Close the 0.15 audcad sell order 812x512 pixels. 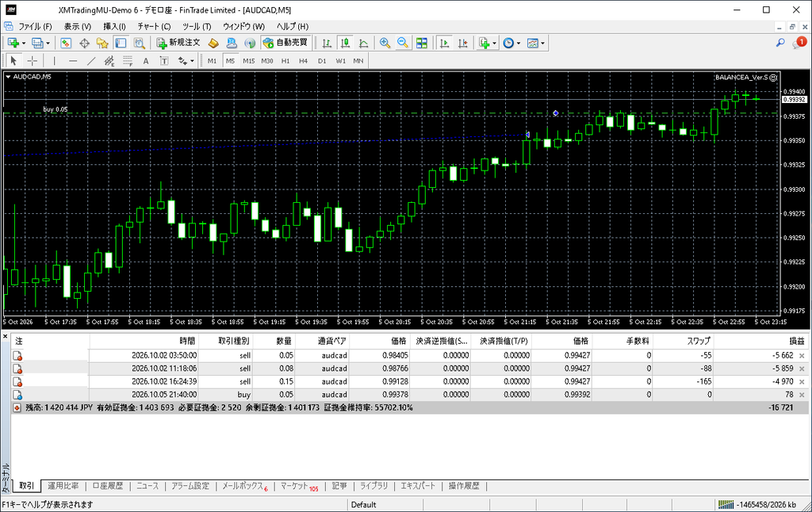(802, 381)
